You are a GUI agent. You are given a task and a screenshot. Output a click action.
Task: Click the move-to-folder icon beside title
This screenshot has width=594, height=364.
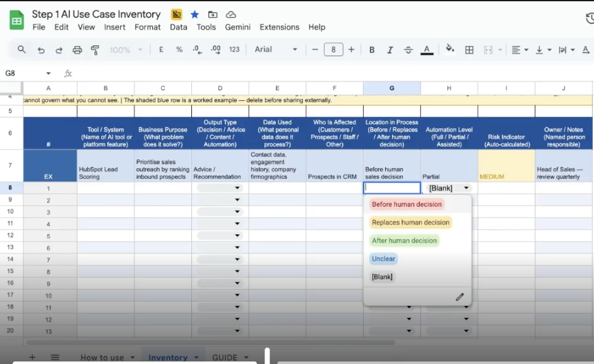point(213,15)
